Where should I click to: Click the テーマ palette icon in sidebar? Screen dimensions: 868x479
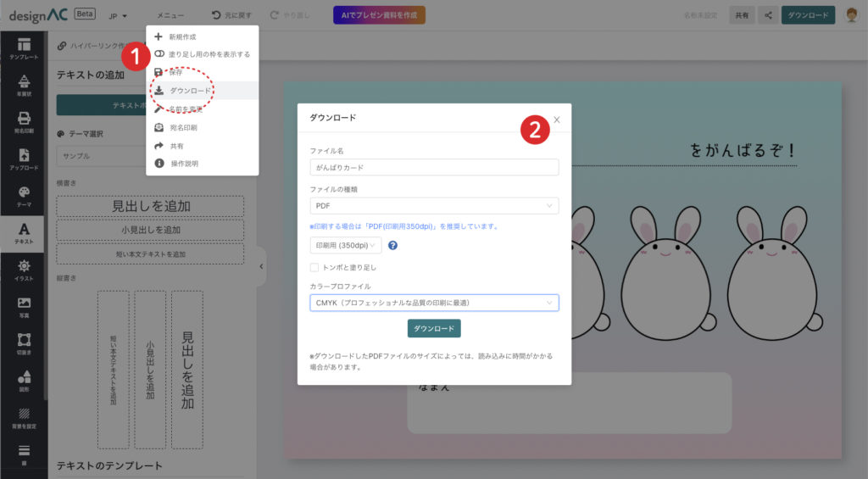coord(24,197)
